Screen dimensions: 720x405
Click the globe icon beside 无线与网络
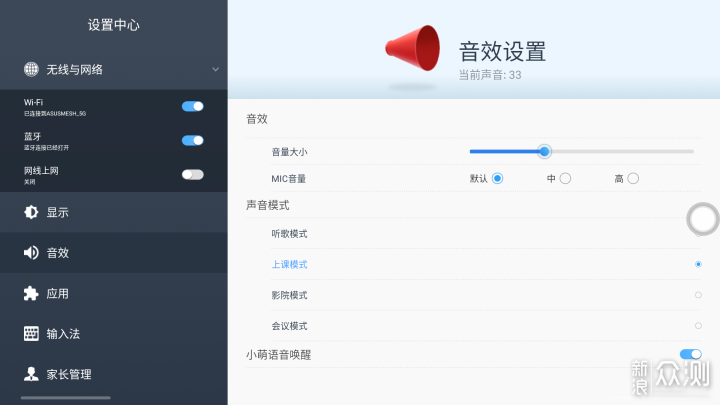31,69
